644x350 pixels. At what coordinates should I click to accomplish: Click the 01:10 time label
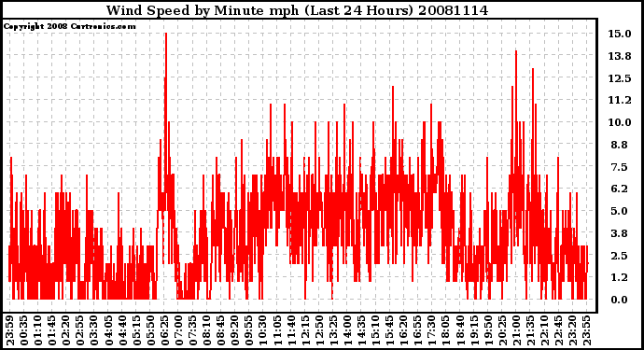pyautogui.click(x=38, y=330)
